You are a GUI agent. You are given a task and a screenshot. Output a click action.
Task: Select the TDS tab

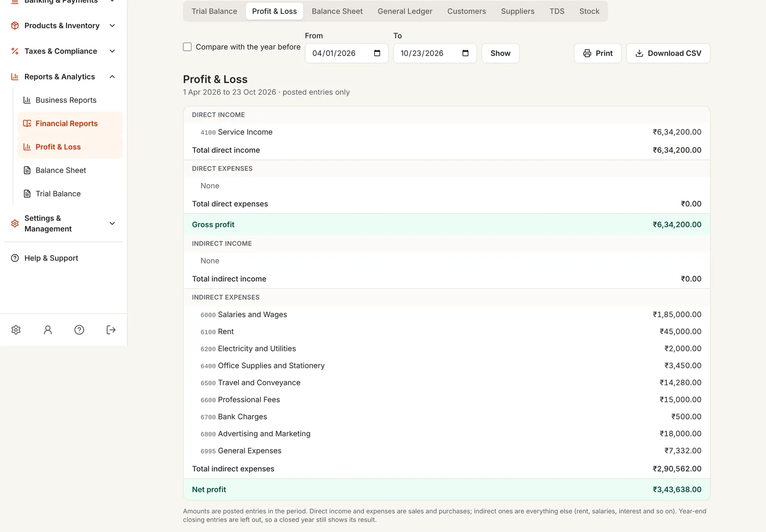pyautogui.click(x=557, y=11)
